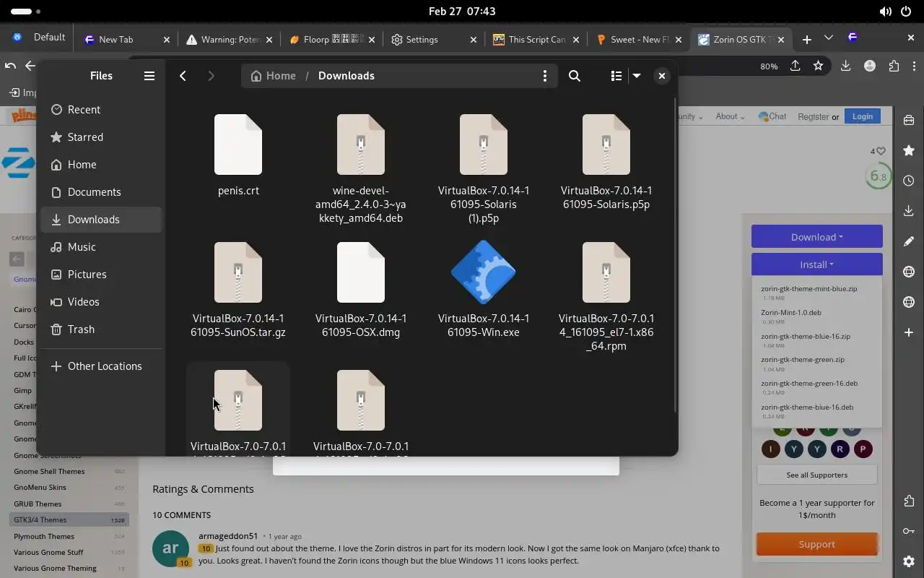The image size is (924, 578).
Task: Open system volume indicator in top bar
Action: [885, 12]
